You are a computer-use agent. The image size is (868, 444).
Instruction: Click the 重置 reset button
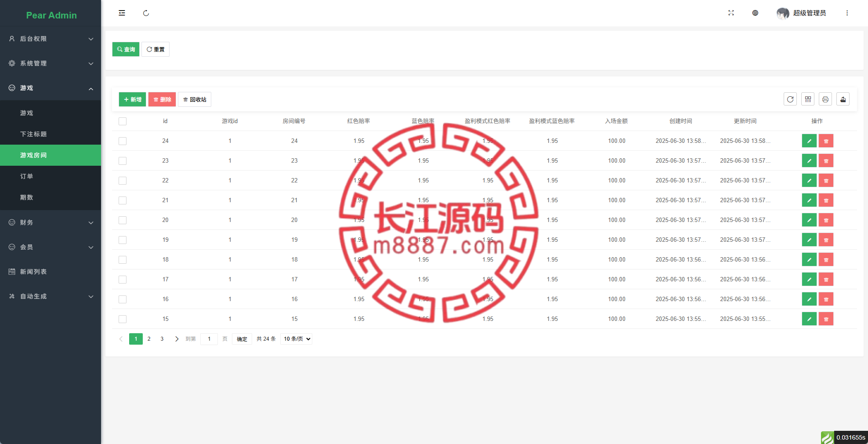tap(156, 49)
